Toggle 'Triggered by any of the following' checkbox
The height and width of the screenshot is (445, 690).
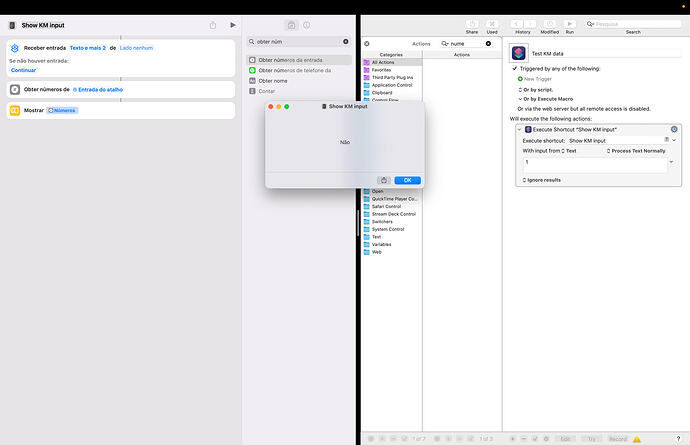[x=514, y=69]
